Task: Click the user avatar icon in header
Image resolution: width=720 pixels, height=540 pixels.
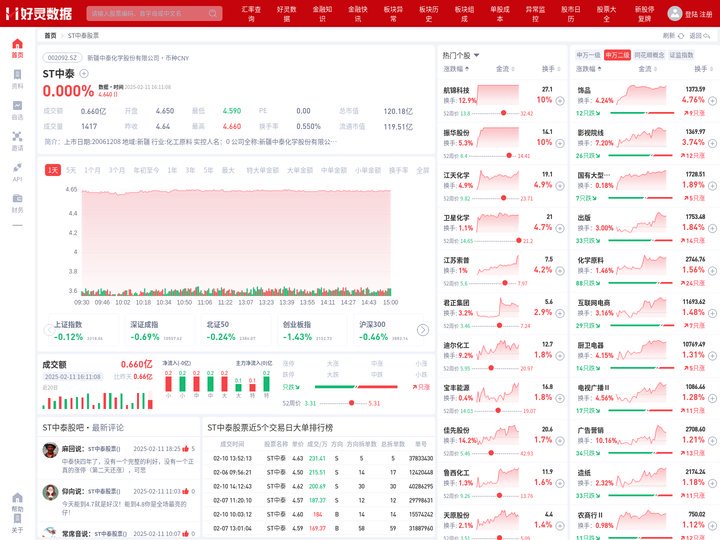Action: pos(674,13)
